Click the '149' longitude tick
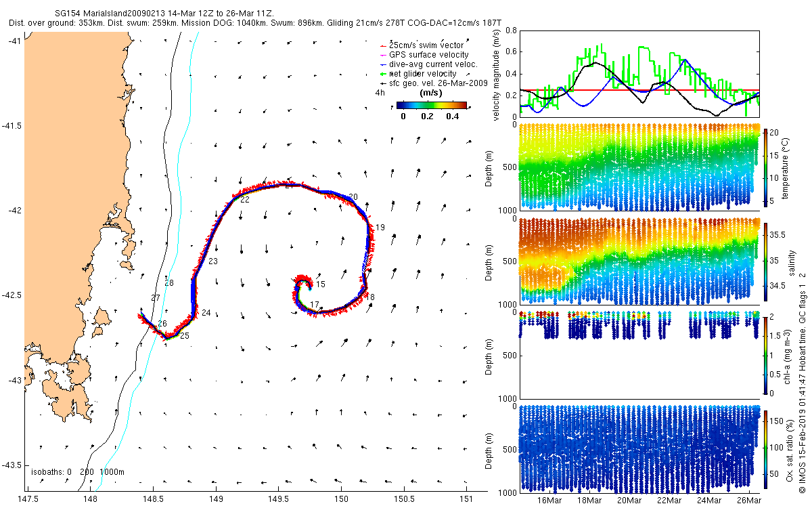The height and width of the screenshot is (508, 812). [216, 499]
